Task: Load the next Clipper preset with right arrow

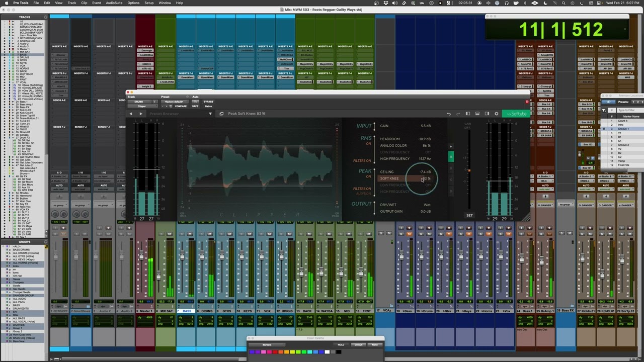Action: coord(141,114)
